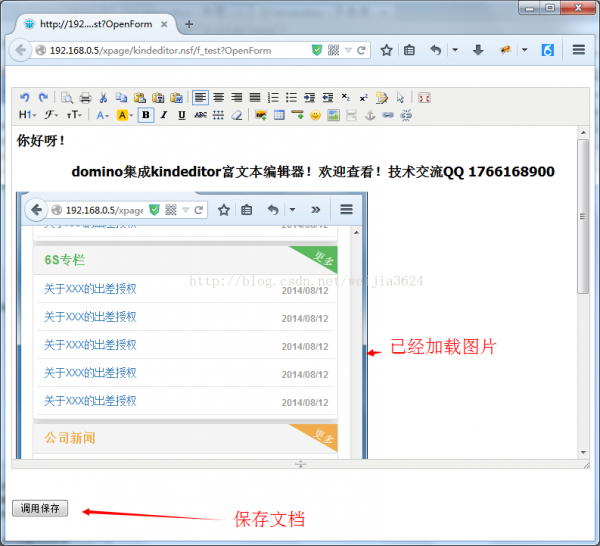The image size is (600, 546).
Task: Paste from Word icon
Action: coord(176,98)
